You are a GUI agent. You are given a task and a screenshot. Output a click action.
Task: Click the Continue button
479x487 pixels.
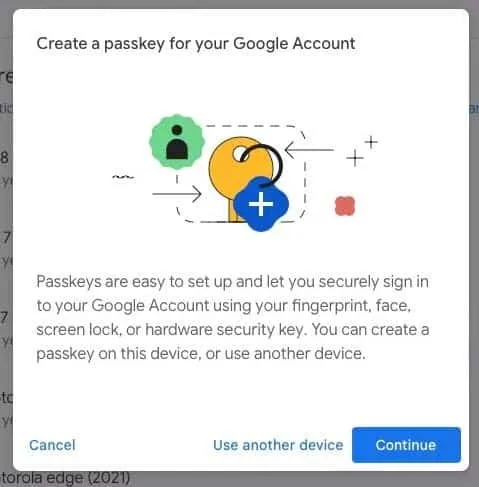[406, 445]
